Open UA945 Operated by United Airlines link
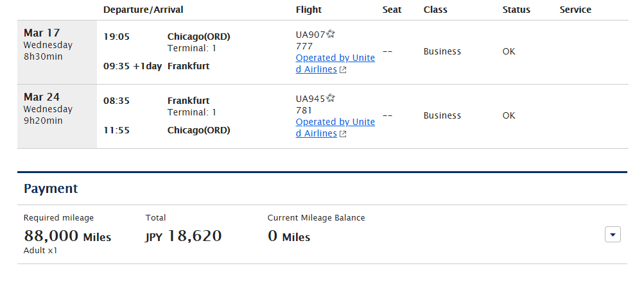The height and width of the screenshot is (284, 644). (x=335, y=122)
